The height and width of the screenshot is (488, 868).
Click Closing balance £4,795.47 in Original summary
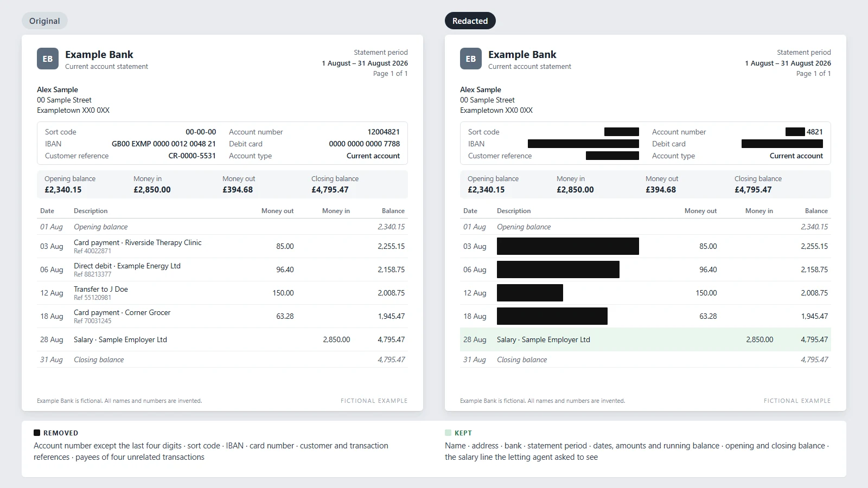pyautogui.click(x=335, y=184)
